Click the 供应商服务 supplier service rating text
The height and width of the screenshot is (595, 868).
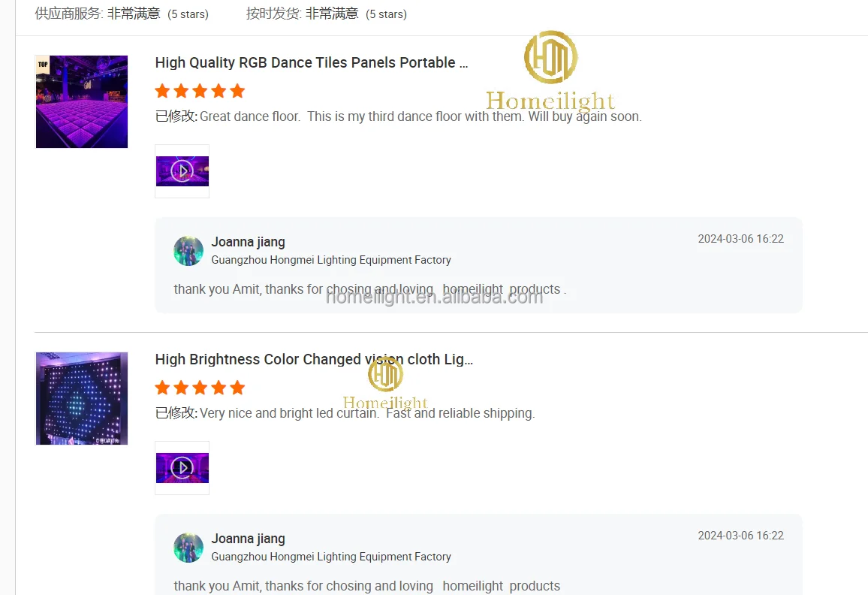122,14
